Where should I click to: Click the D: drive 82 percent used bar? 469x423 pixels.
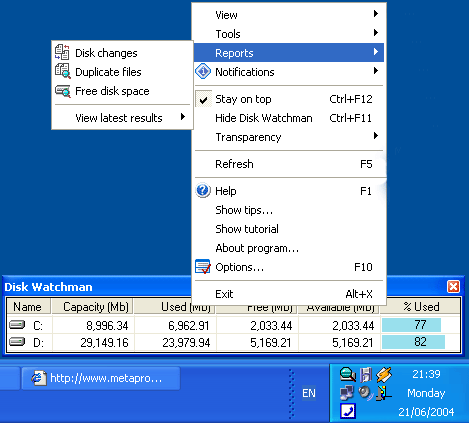413,342
